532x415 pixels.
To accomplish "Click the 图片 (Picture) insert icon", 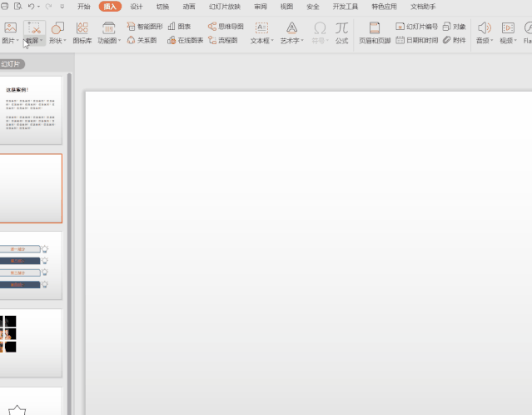I will [x=10, y=27].
